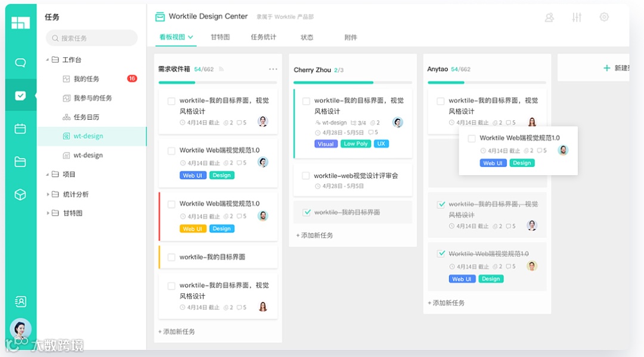Viewport: 644px width, 357px height.
Task: Click the purple Visual tag
Action: coord(326,144)
